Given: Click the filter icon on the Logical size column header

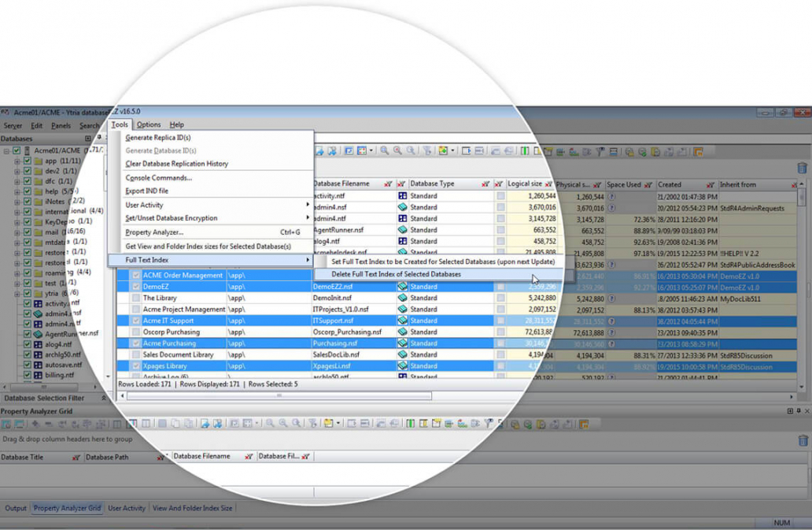Looking at the screenshot, I should pos(548,184).
